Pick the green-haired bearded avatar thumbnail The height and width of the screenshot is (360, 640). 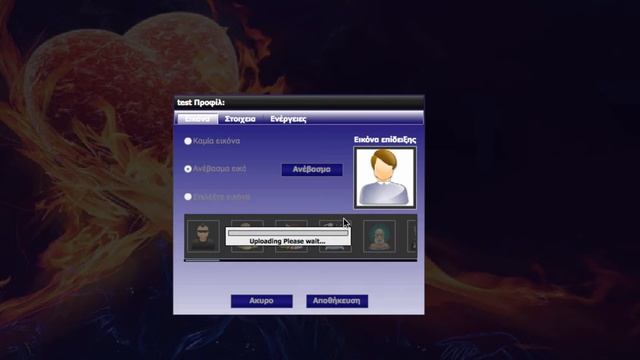[380, 236]
